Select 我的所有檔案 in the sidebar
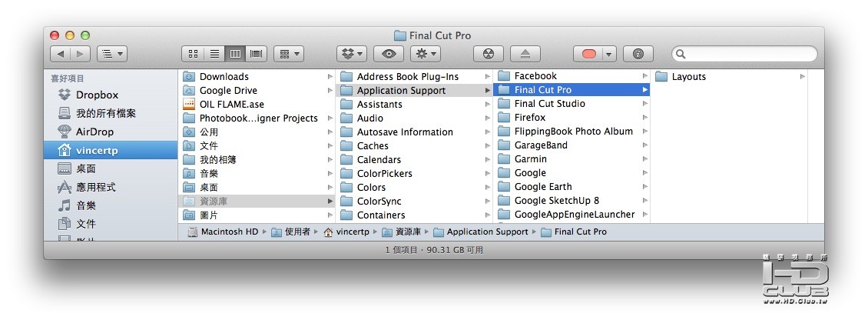Viewport: 868px width, 320px height. [x=111, y=113]
